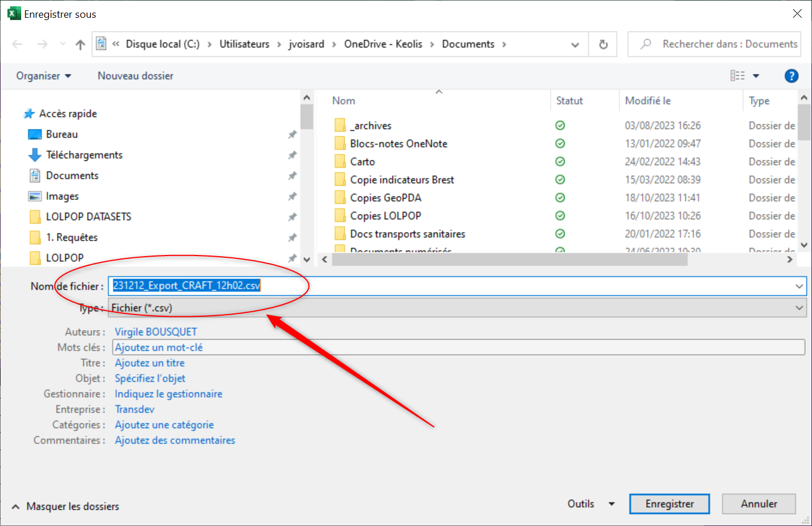Select LOLPOP in the navigation pane
This screenshot has width=812, height=526.
click(x=65, y=258)
